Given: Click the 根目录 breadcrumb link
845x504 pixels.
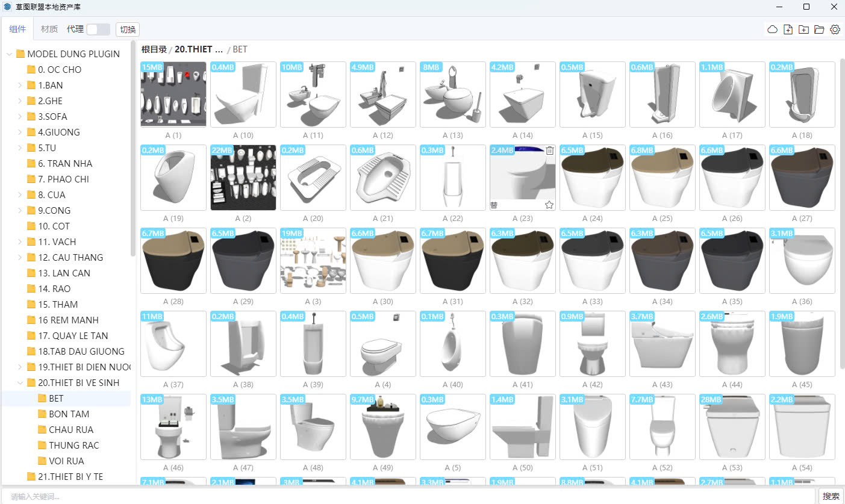Looking at the screenshot, I should (154, 49).
